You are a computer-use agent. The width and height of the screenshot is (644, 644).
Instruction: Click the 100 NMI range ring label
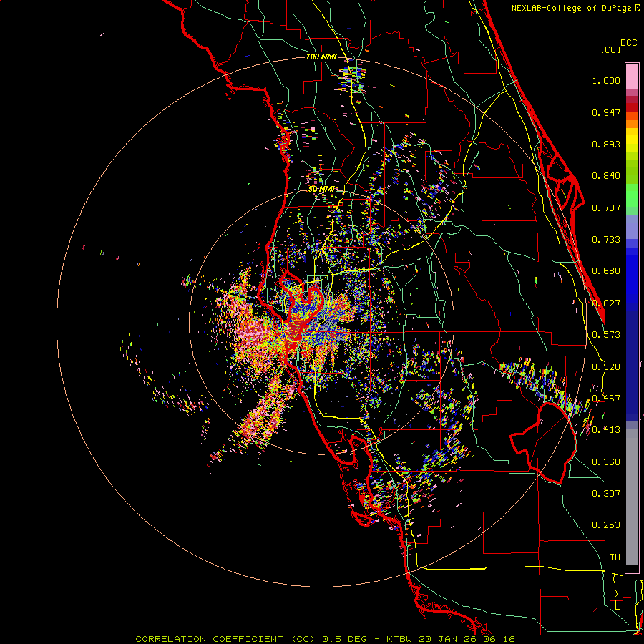[x=321, y=57]
